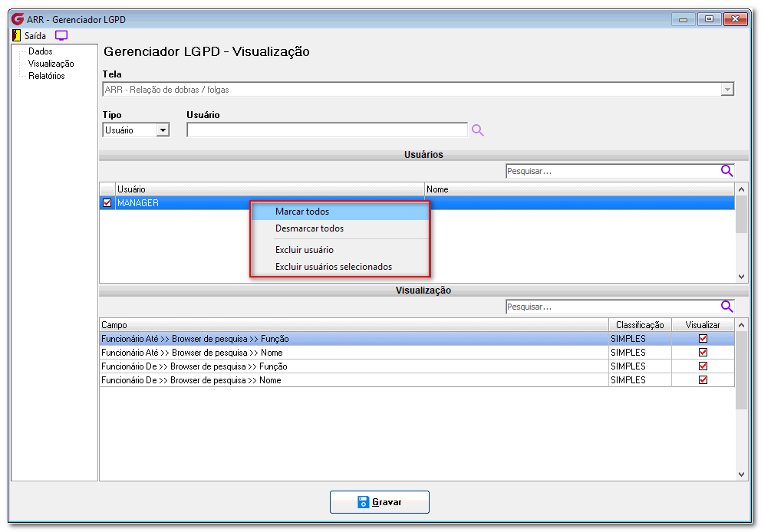Toggle Visualizar for Funcionário De Função row
Screen dimensions: 761x532
click(x=703, y=366)
